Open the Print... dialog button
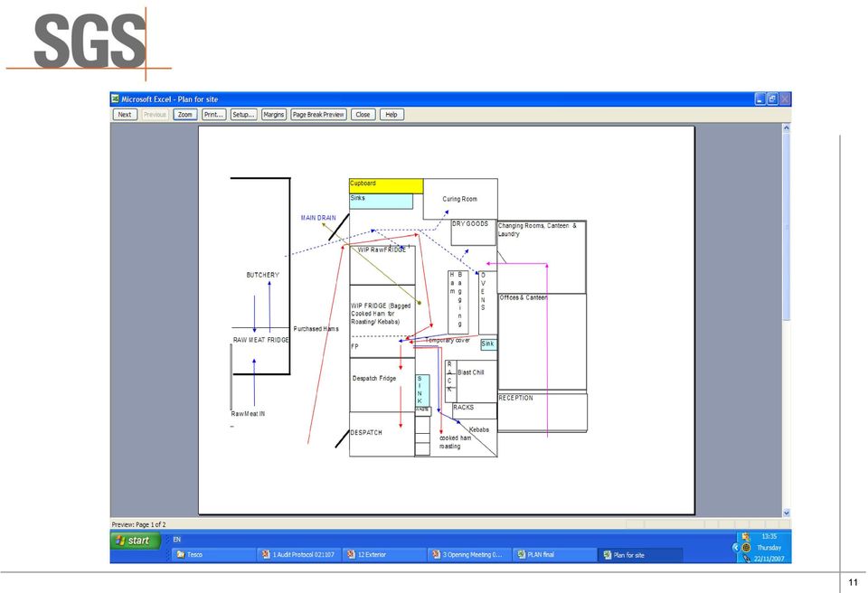This screenshot has height=593, width=868. pos(213,115)
